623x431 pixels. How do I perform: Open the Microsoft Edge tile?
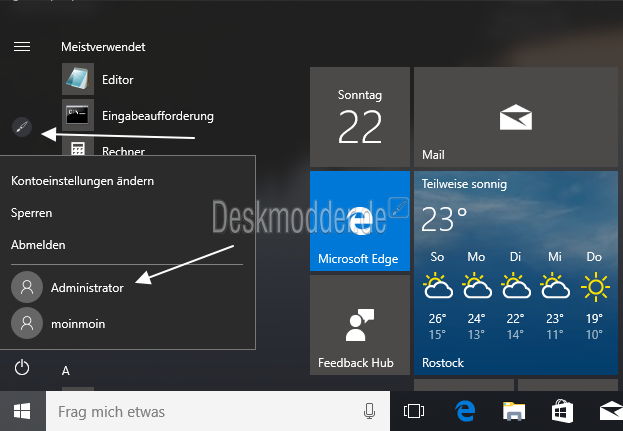tap(360, 221)
